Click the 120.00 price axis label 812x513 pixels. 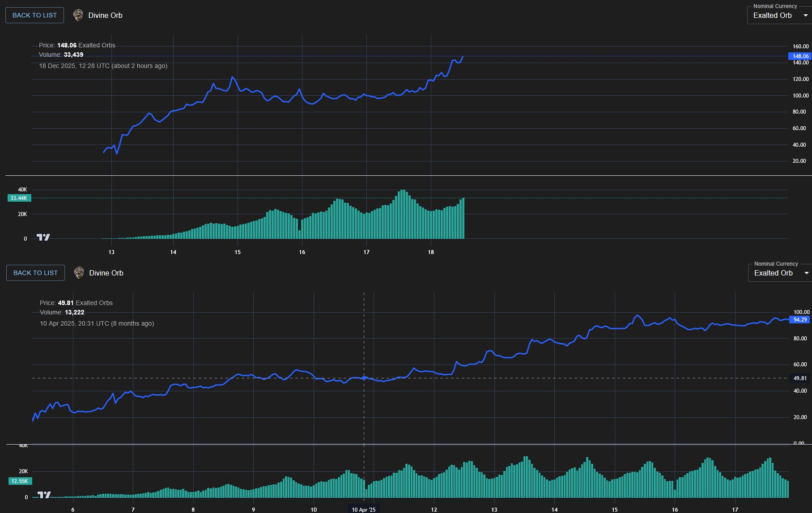800,79
